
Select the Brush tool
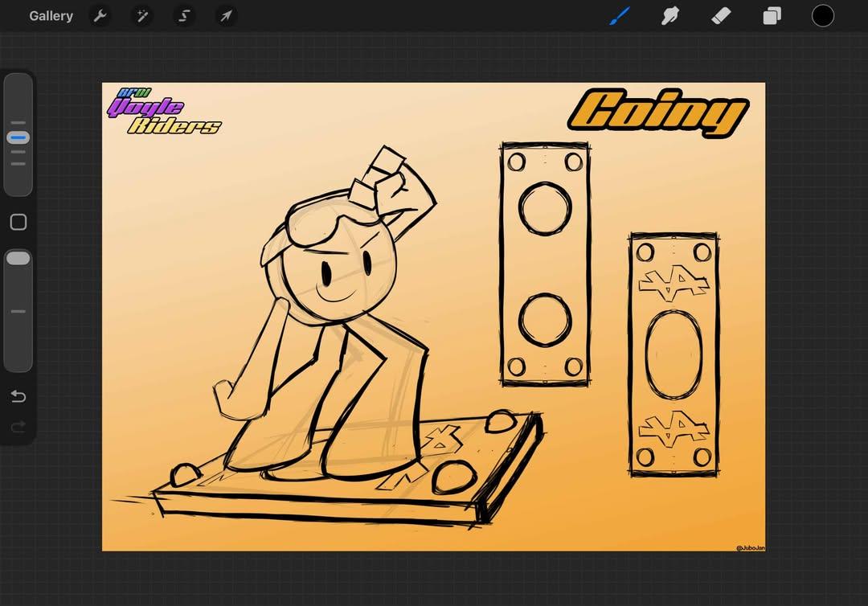[620, 16]
